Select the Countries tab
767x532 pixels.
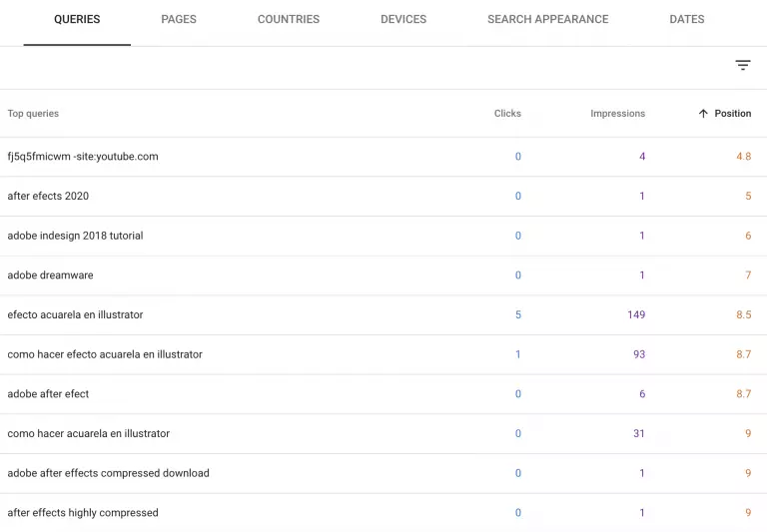tap(289, 19)
